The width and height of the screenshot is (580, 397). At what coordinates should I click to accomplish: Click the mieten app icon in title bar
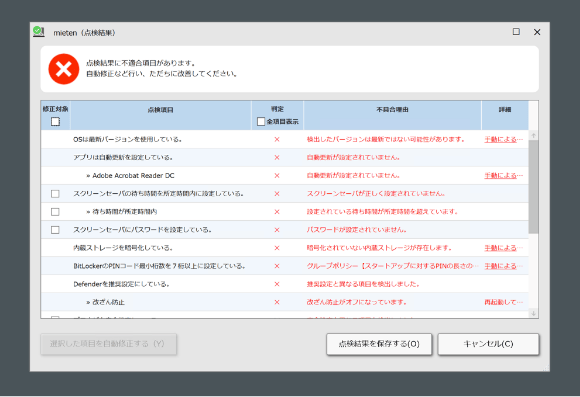point(38,32)
